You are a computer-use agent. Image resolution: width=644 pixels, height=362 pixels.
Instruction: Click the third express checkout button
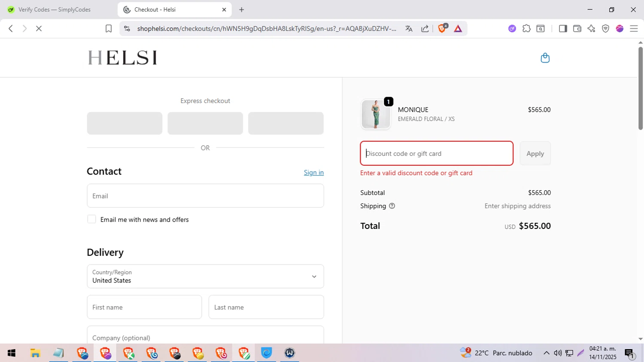coord(286,123)
